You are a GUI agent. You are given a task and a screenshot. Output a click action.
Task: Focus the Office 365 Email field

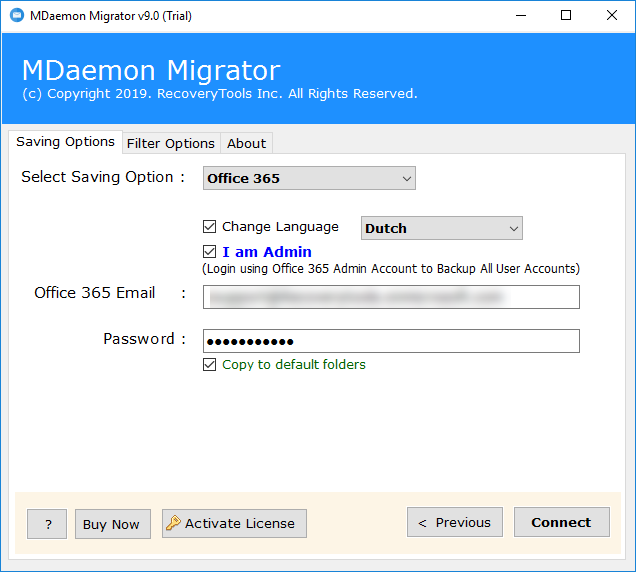click(391, 297)
